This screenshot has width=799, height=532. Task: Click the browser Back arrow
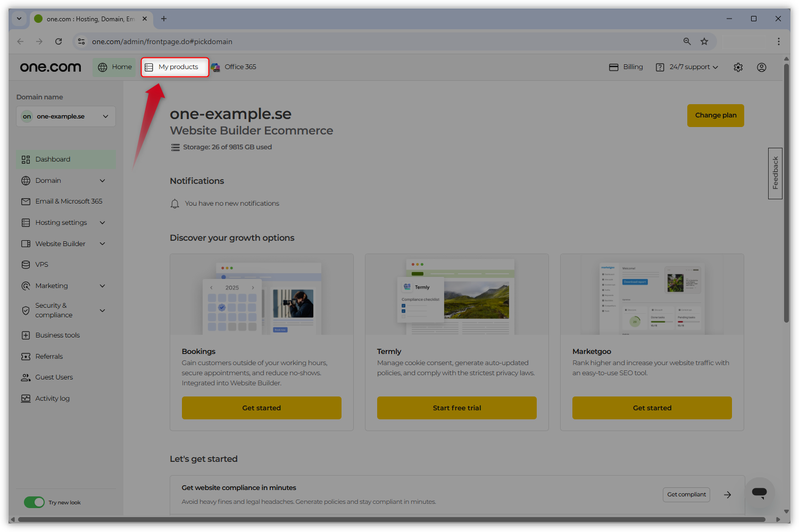click(x=20, y=41)
